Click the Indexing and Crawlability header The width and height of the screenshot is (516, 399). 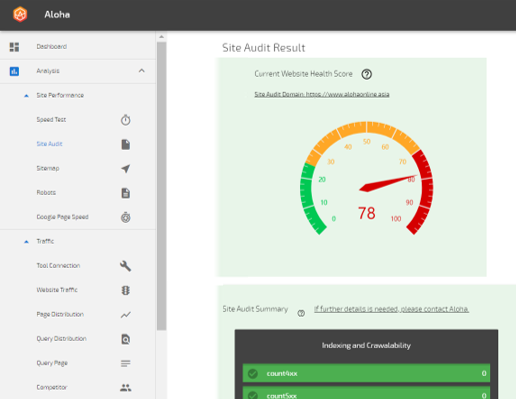pyautogui.click(x=366, y=346)
